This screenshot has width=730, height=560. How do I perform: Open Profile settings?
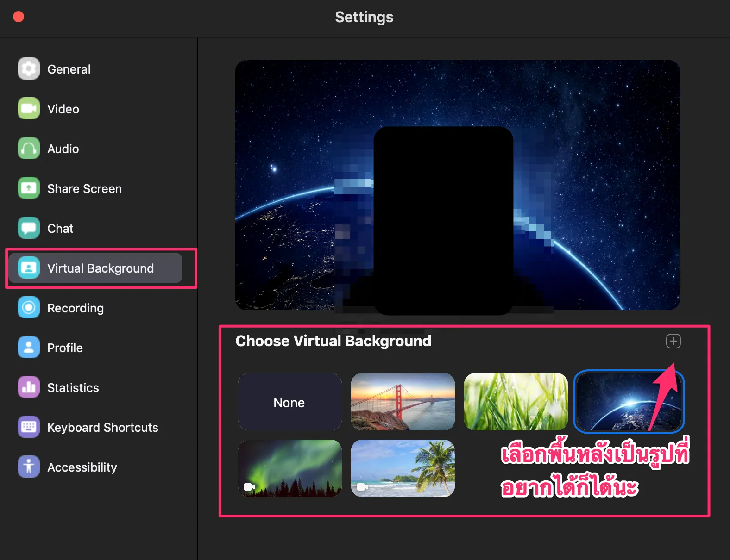(x=95, y=348)
